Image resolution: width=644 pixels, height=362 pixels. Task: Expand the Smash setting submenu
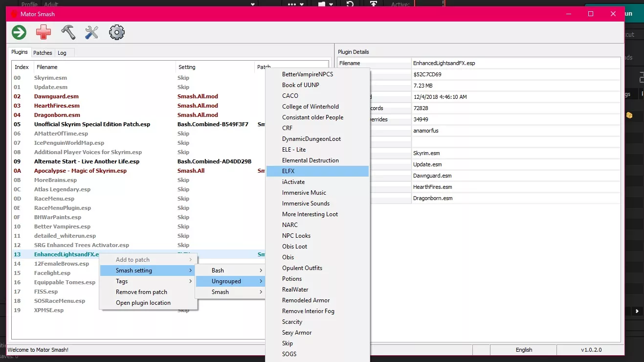[149, 271]
